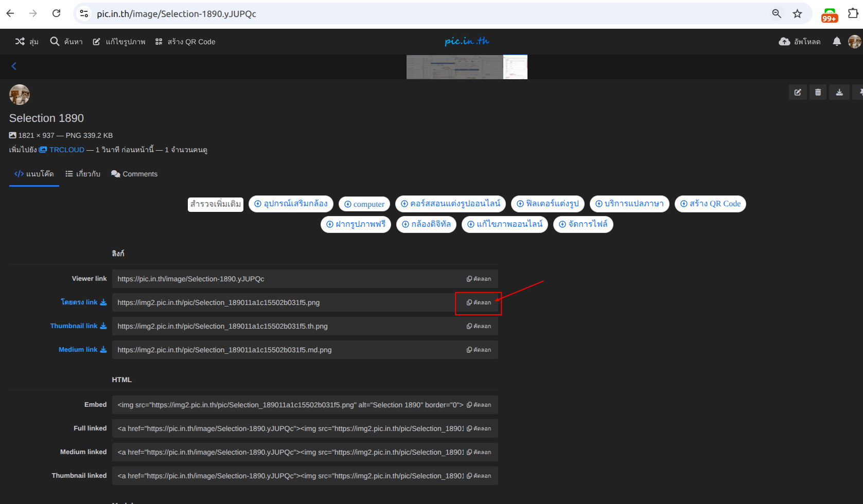Click the Medium link URL field
The image size is (863, 504).
point(288,350)
